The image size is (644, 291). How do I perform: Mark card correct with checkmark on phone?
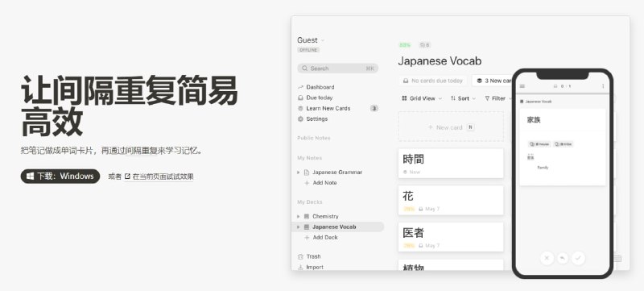point(578,258)
